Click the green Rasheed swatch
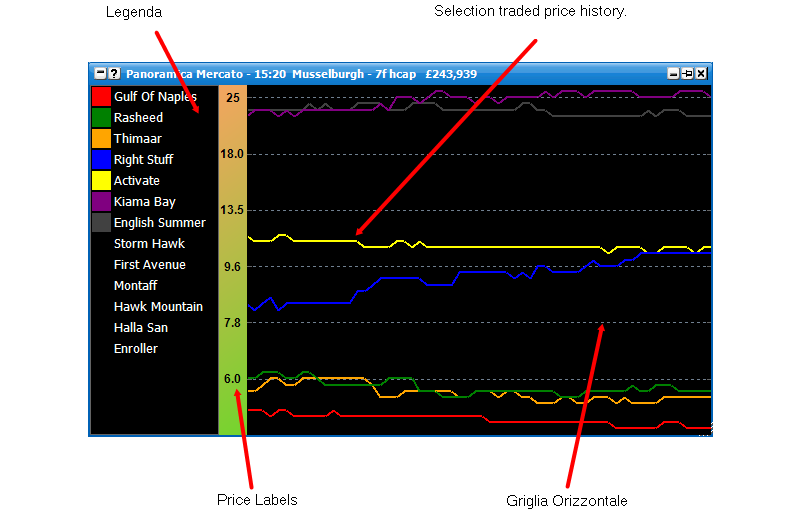This screenshot has width=803, height=512. coord(101,117)
